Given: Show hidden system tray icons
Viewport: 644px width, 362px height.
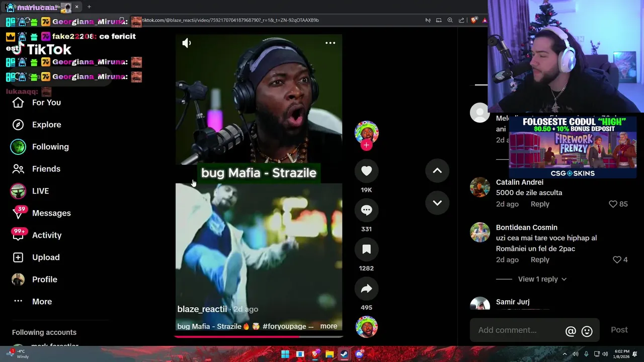Looking at the screenshot, I should pos(565,354).
